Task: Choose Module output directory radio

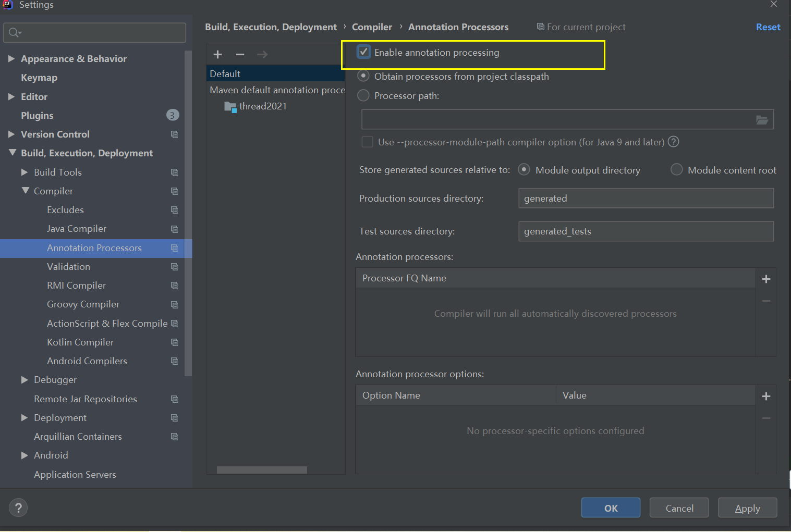Action: point(524,170)
